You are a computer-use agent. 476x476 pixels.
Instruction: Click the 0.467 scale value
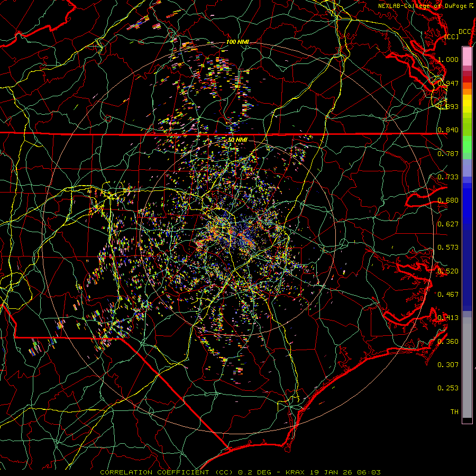[x=448, y=295]
